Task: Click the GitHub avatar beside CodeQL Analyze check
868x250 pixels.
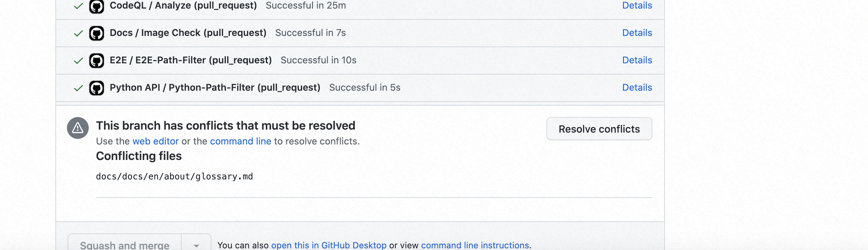Action: [96, 6]
